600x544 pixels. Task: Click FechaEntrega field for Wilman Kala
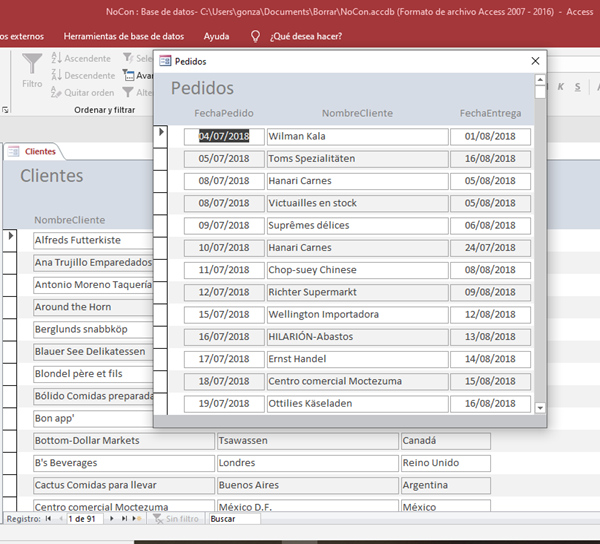coord(490,136)
